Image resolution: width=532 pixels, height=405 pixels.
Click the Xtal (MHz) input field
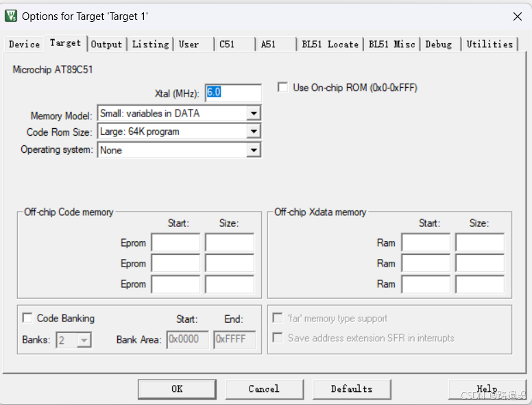point(233,93)
